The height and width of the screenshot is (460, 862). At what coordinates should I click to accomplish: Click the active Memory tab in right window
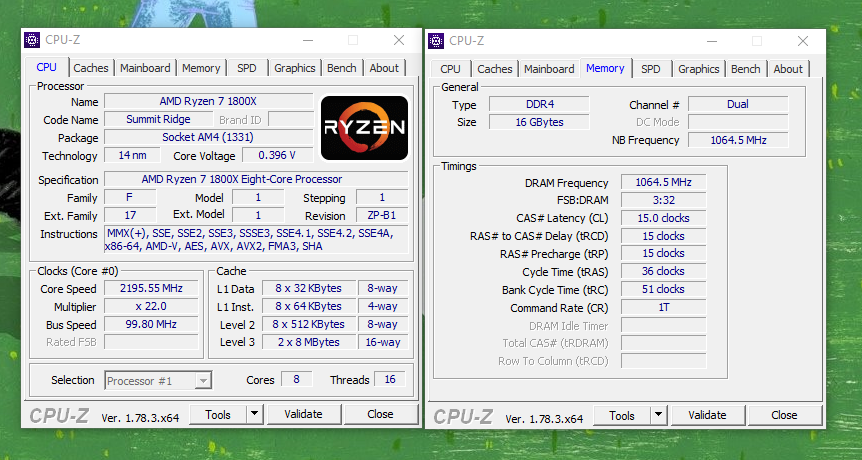(x=605, y=68)
